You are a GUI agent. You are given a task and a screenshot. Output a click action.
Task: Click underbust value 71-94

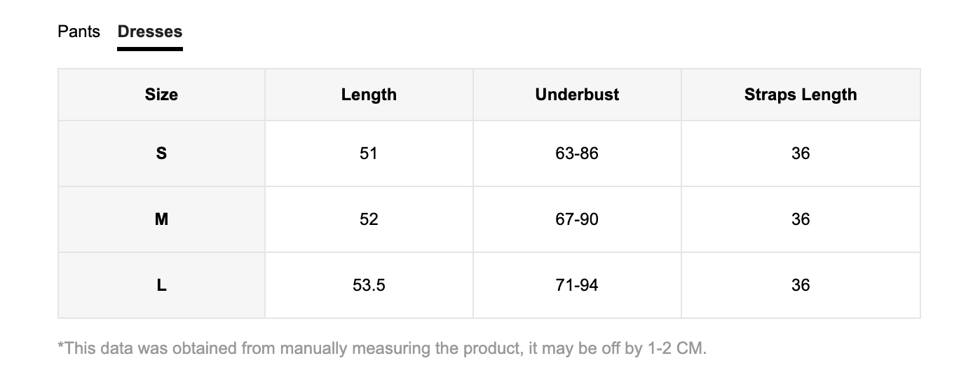577,285
